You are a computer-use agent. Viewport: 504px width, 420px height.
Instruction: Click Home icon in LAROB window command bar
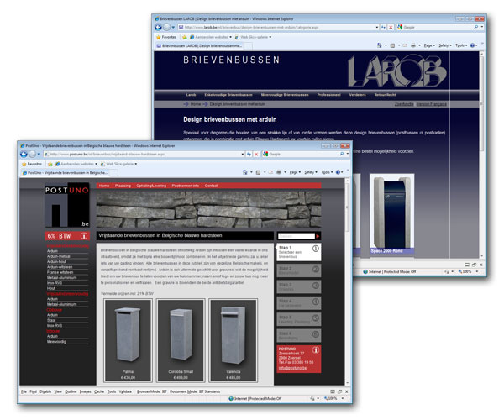380,45
